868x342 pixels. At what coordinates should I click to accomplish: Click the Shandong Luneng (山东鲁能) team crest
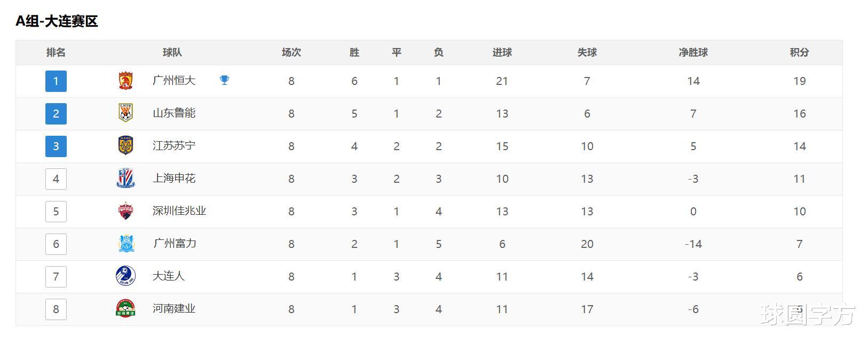click(125, 113)
